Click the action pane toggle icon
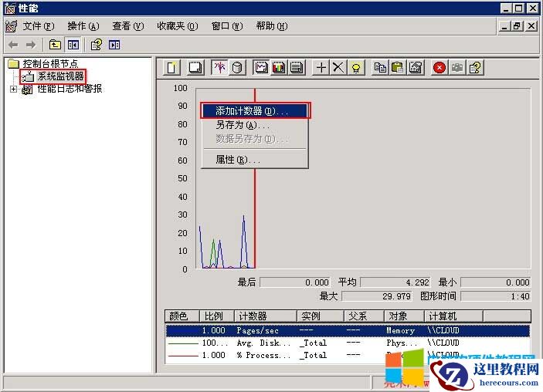Screen dimensions: 543x392 click(114, 45)
